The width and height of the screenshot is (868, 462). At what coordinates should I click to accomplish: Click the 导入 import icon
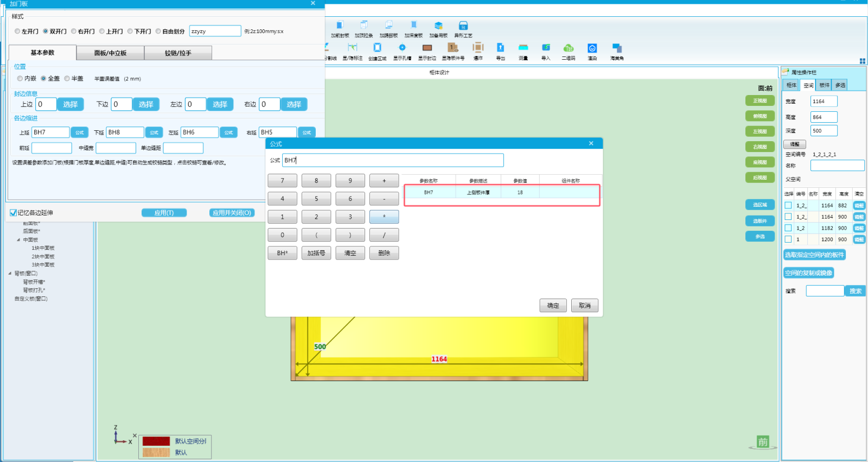546,52
